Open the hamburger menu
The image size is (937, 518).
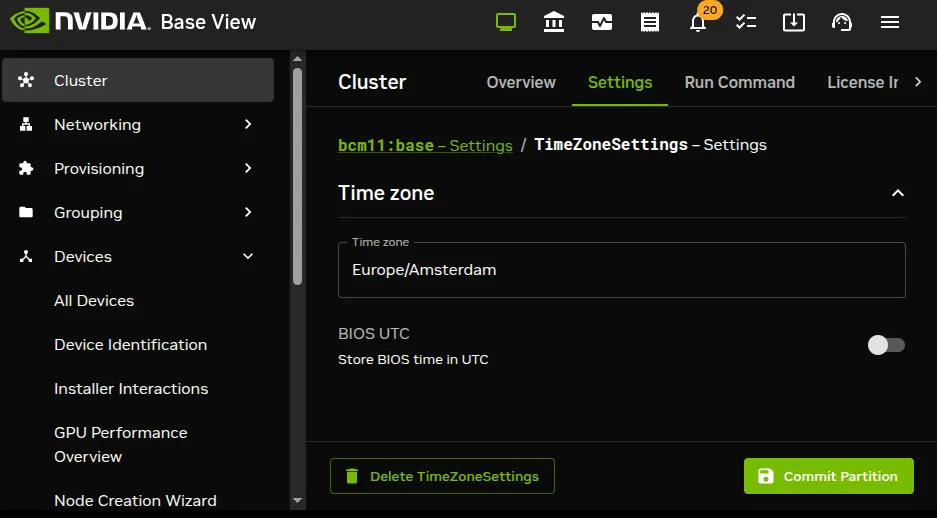pos(890,23)
